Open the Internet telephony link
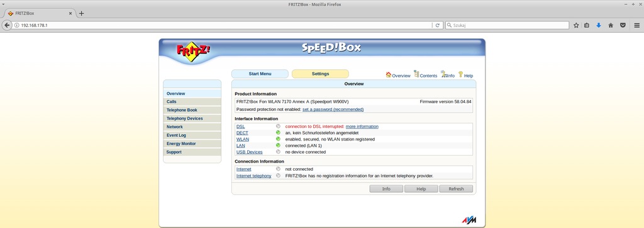Image resolution: width=644 pixels, height=228 pixels. click(x=254, y=176)
